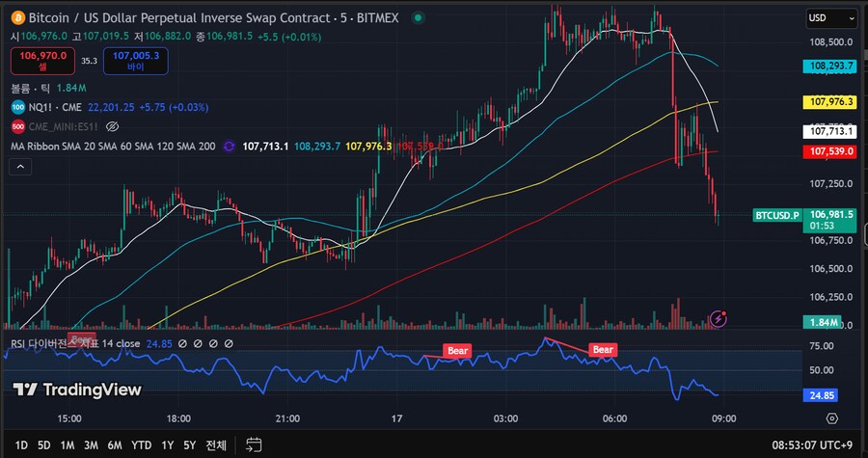Click white 107,713.1 SMA value in legend
Image resolution: width=868 pixels, height=458 pixels.
click(x=266, y=147)
